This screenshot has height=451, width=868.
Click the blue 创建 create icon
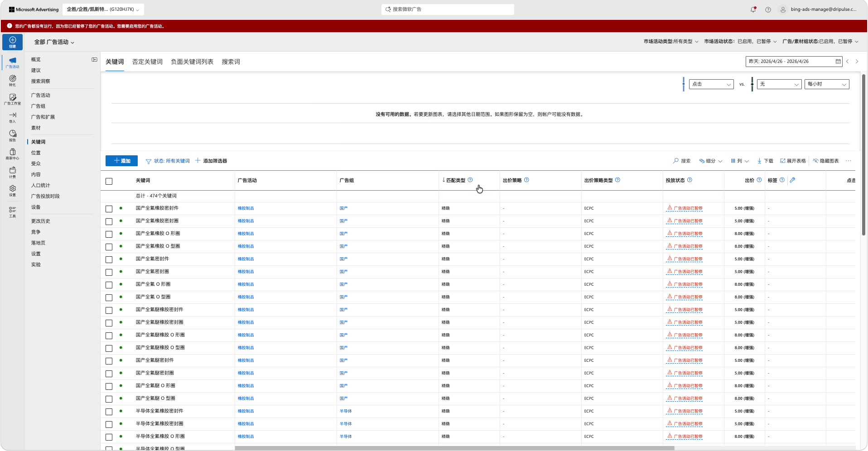coord(12,42)
